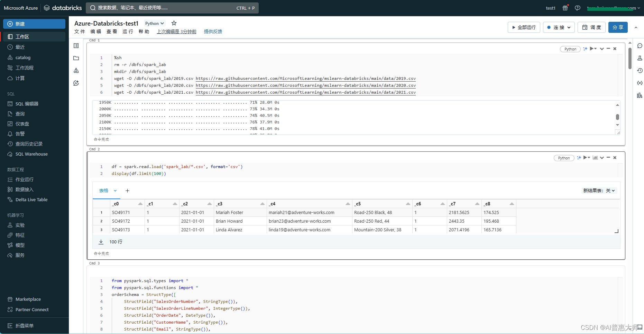Change Cmd 2 cell language Python pill
Viewport: 644px width, 334px height.
click(564, 158)
